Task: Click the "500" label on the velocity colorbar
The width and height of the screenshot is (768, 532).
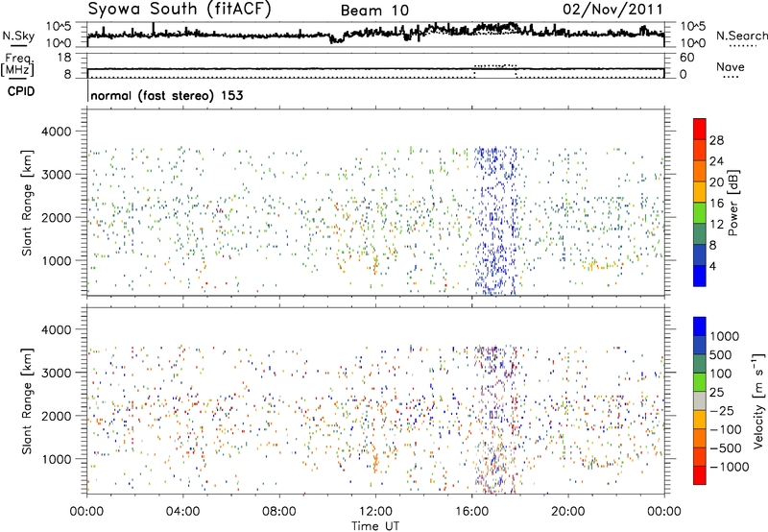Action: tap(721, 354)
